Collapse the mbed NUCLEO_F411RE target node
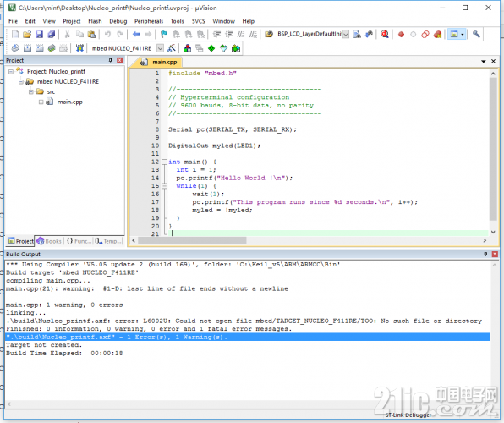 tap(21, 82)
